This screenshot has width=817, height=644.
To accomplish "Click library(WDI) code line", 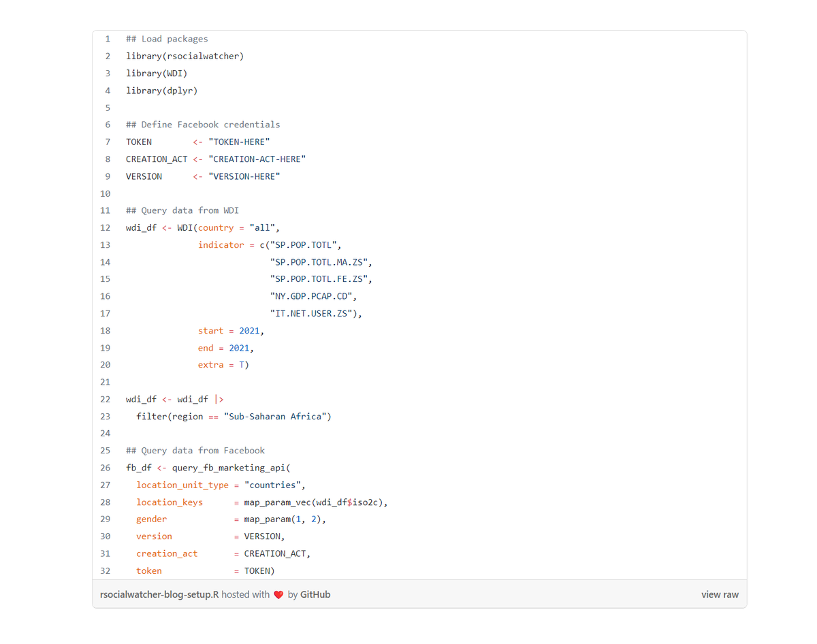I will pyautogui.click(x=157, y=73).
